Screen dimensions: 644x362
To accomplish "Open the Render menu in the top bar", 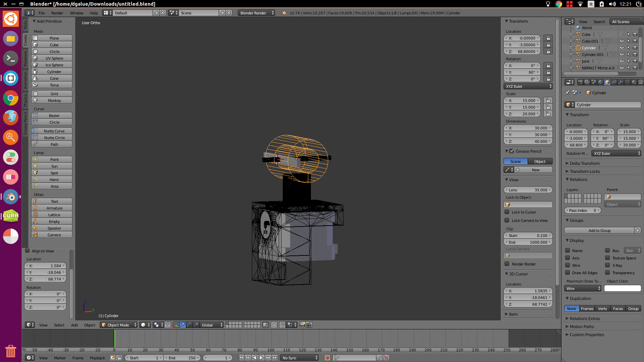I will coord(57,13).
